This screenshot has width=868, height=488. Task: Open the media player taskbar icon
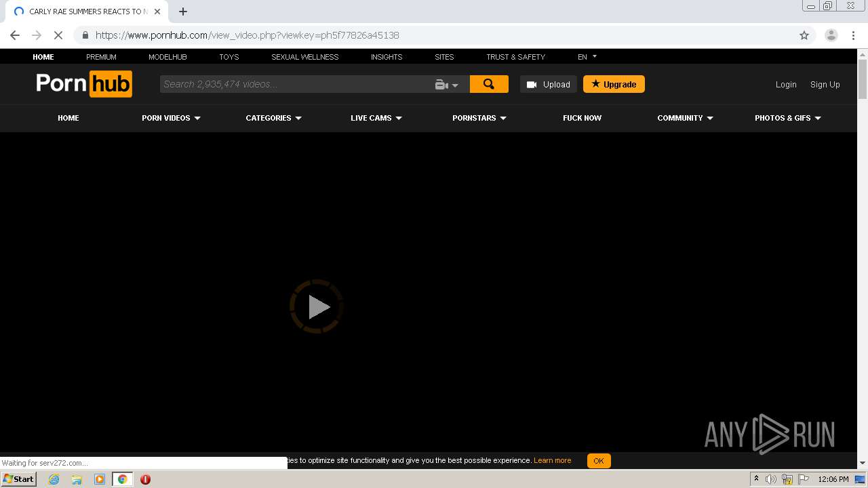click(x=100, y=479)
